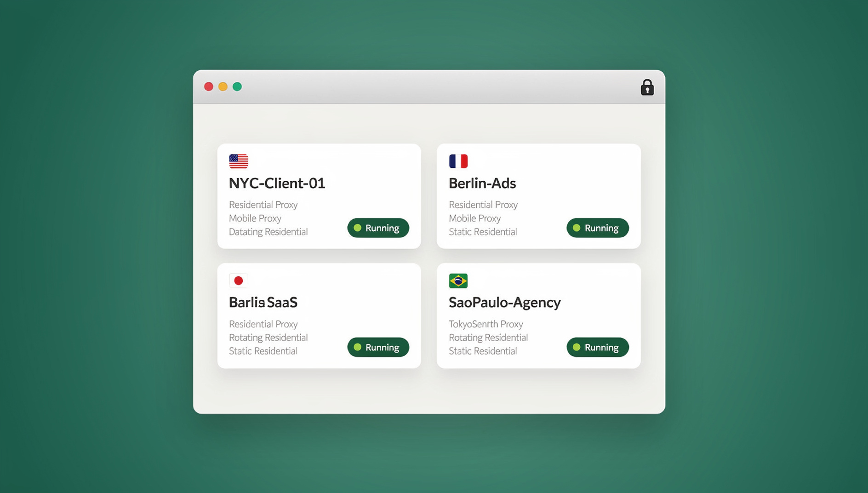Open the Berlin-Ads profile title

click(482, 183)
